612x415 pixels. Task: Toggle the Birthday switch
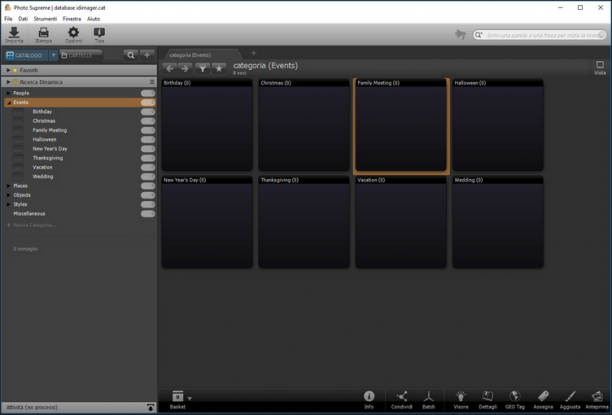click(148, 112)
